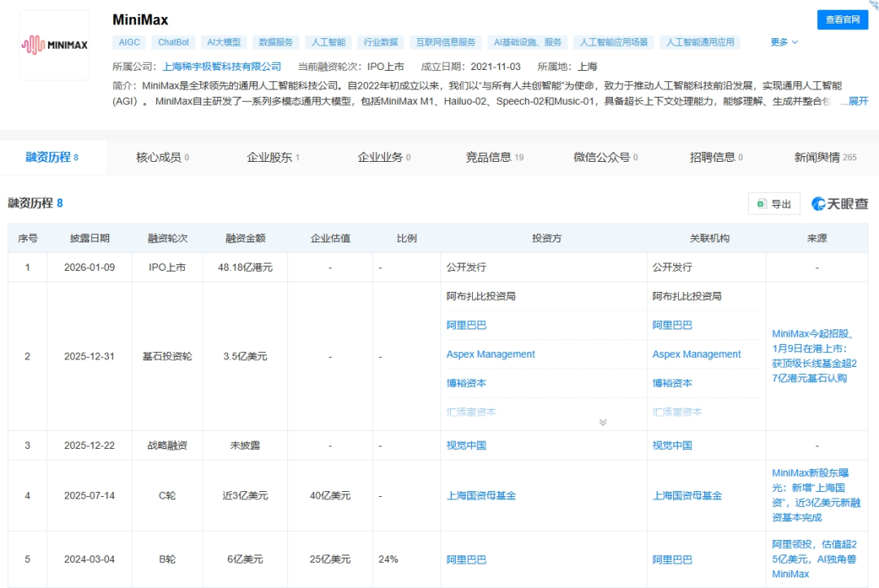Image resolution: width=879 pixels, height=588 pixels.
Task: Open the 竞品信息 tab
Action: (494, 158)
